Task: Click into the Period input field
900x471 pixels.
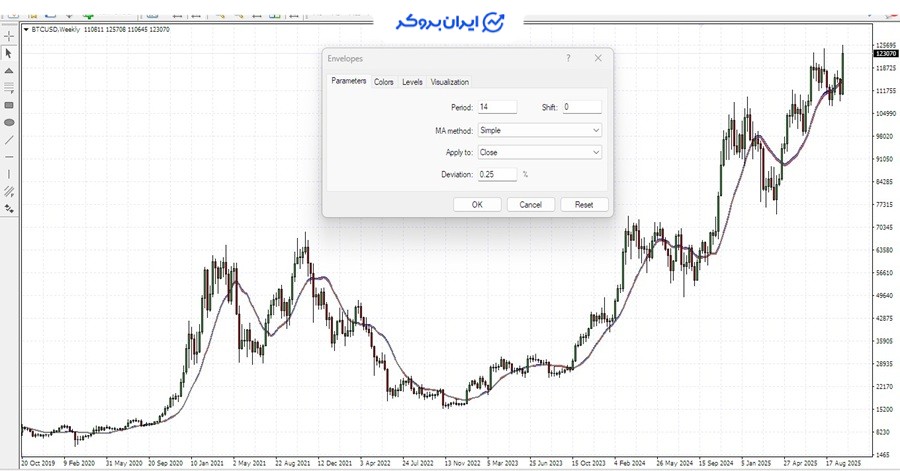Action: [x=496, y=107]
